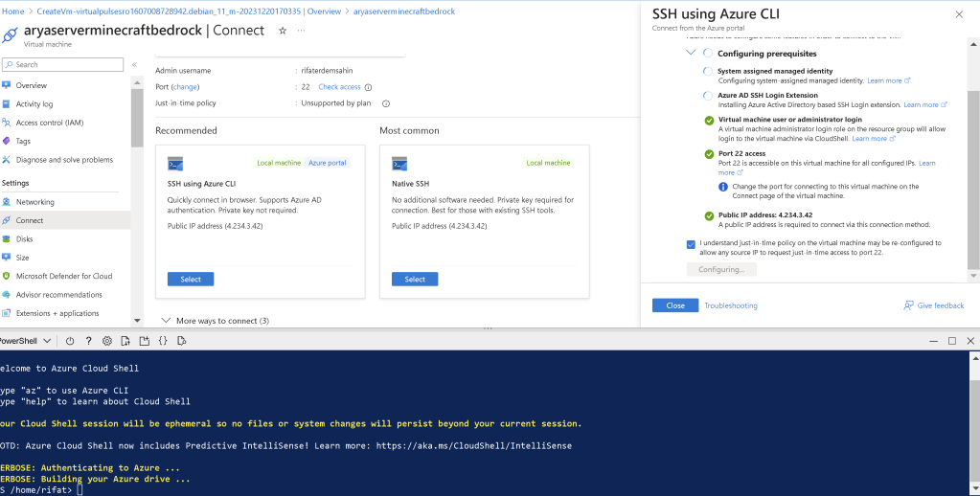Open Cloud Shell settings gear icon
Screen dimensions: 980x496
coord(107,341)
